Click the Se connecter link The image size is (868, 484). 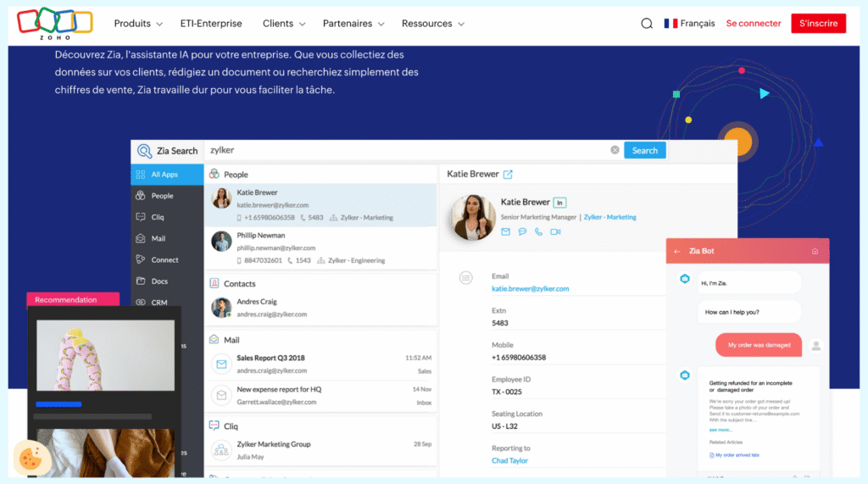tap(754, 24)
